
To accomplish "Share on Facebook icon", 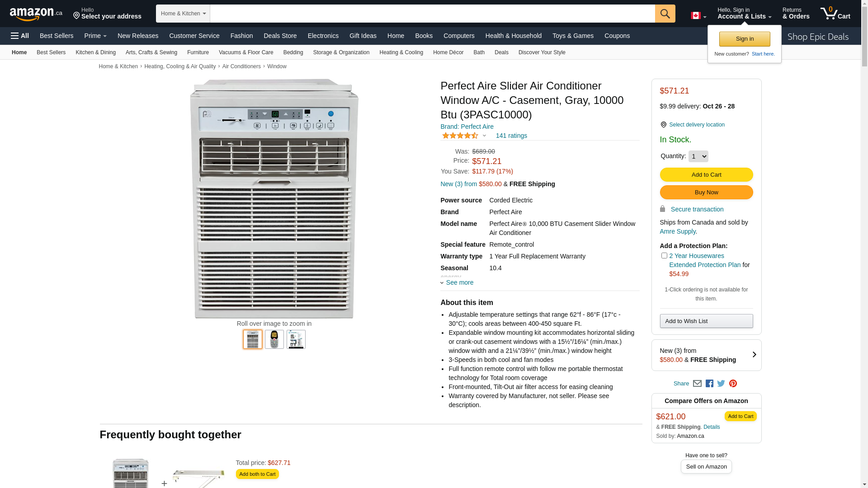I will point(709,384).
